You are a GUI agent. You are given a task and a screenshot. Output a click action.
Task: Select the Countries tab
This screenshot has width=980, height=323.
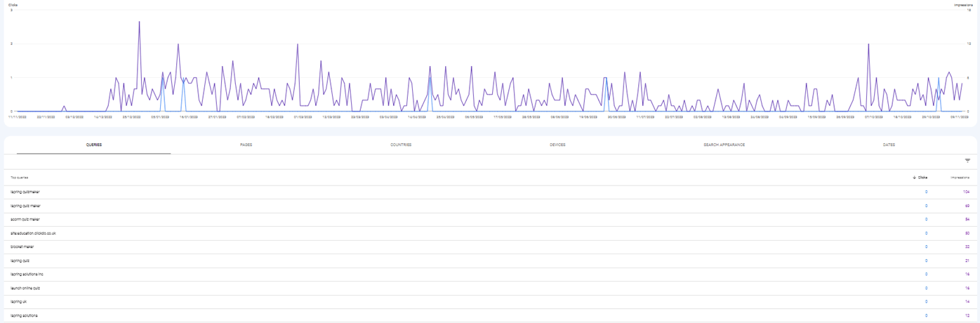(x=401, y=145)
